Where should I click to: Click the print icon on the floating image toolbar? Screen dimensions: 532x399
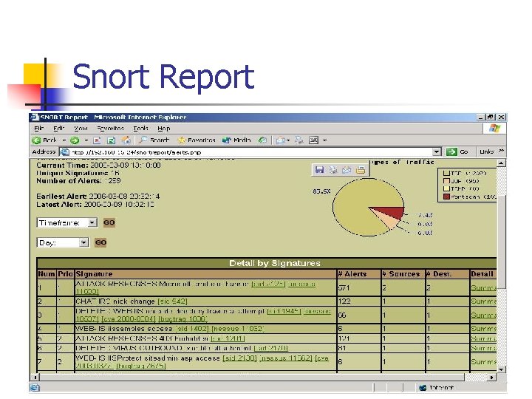pyautogui.click(x=333, y=170)
